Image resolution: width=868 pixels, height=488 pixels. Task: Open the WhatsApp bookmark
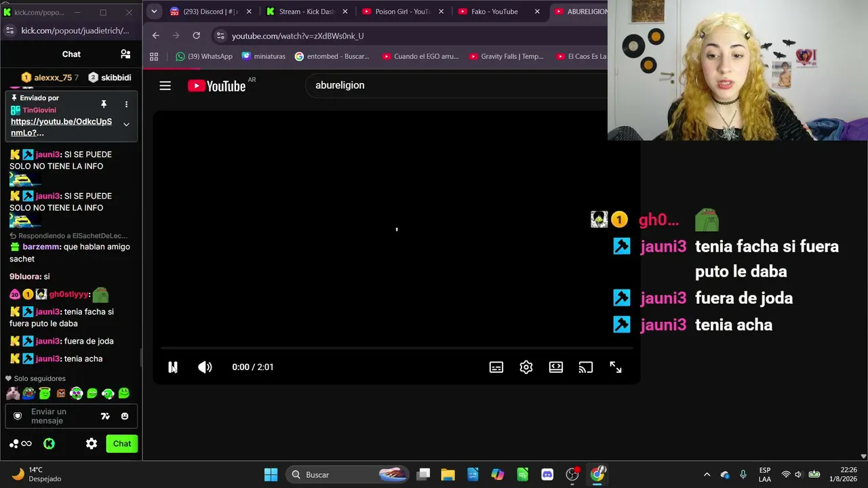204,56
